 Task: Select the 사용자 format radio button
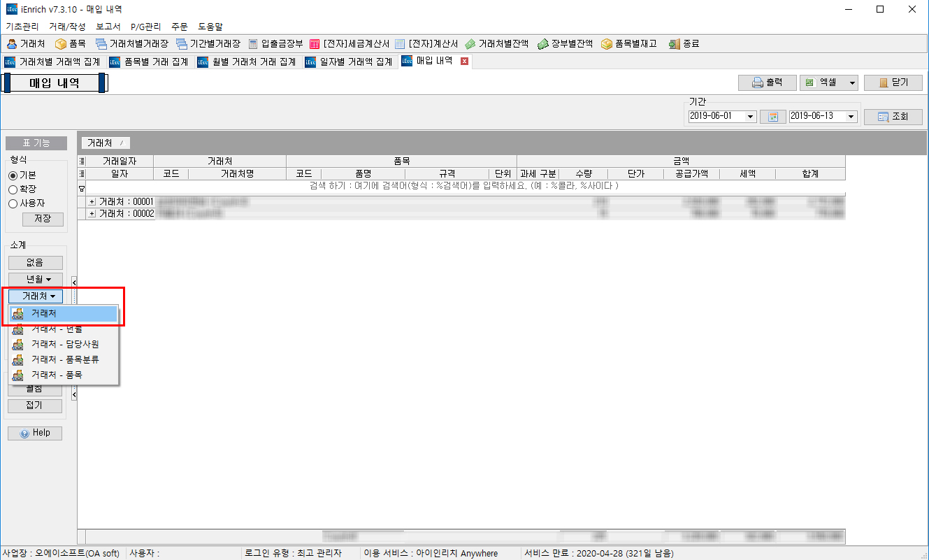pos(13,203)
